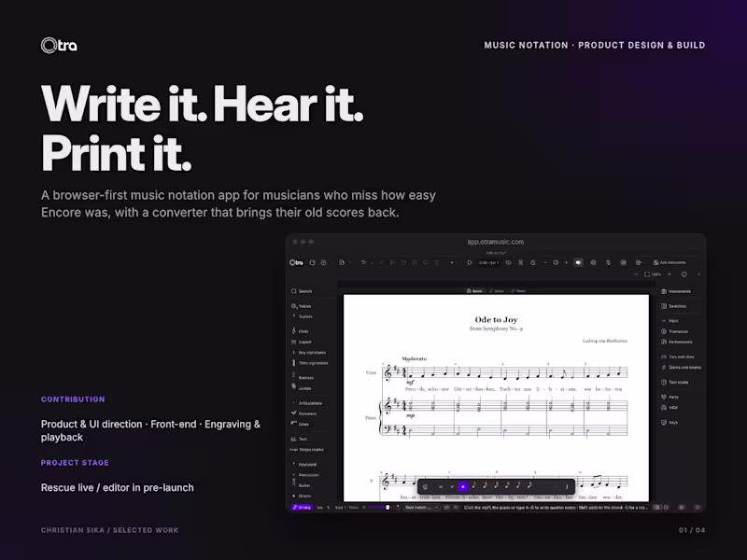Open the Key signatures palette item
Viewport: 747px width, 560px height.
click(308, 353)
